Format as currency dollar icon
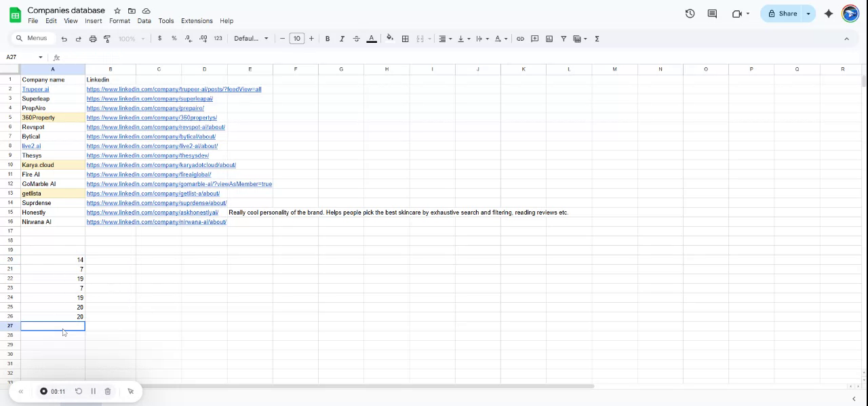This screenshot has width=868, height=406. pos(160,39)
